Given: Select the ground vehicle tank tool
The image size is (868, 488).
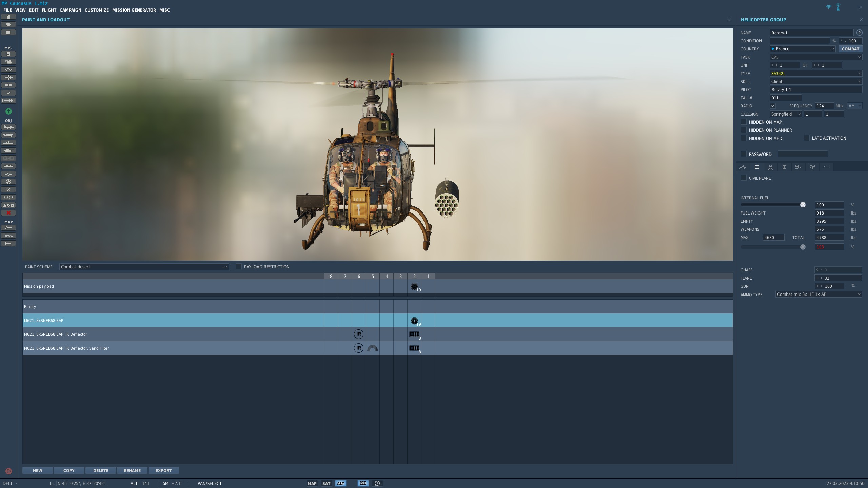Looking at the screenshot, I should [8, 150].
